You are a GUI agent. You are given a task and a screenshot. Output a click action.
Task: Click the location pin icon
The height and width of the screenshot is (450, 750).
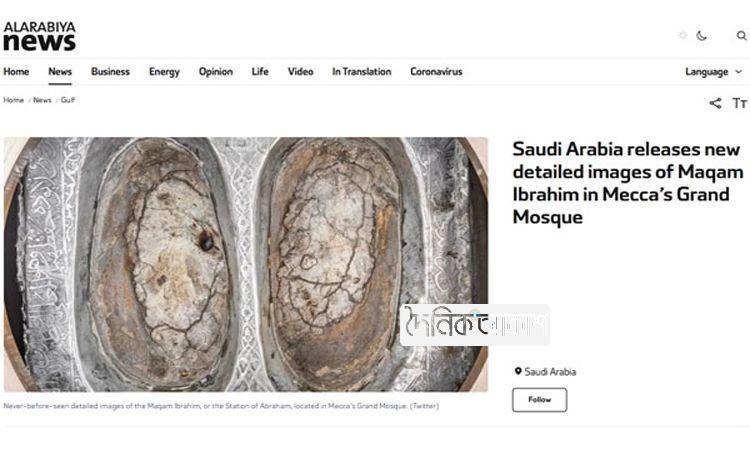tap(518, 371)
